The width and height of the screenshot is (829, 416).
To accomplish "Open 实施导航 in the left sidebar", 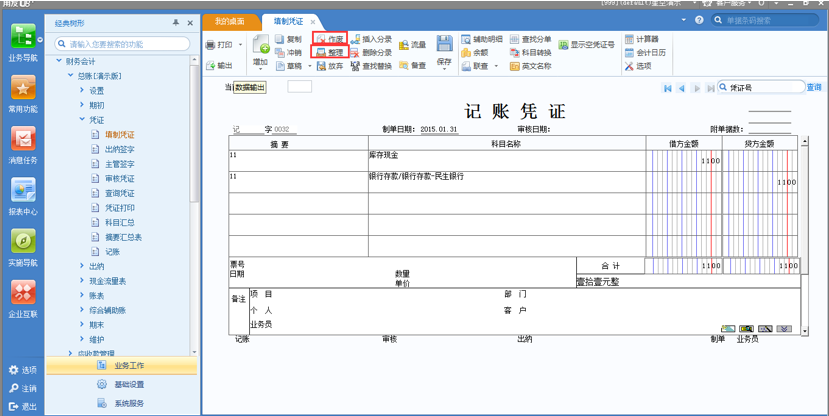I will pyautogui.click(x=23, y=248).
